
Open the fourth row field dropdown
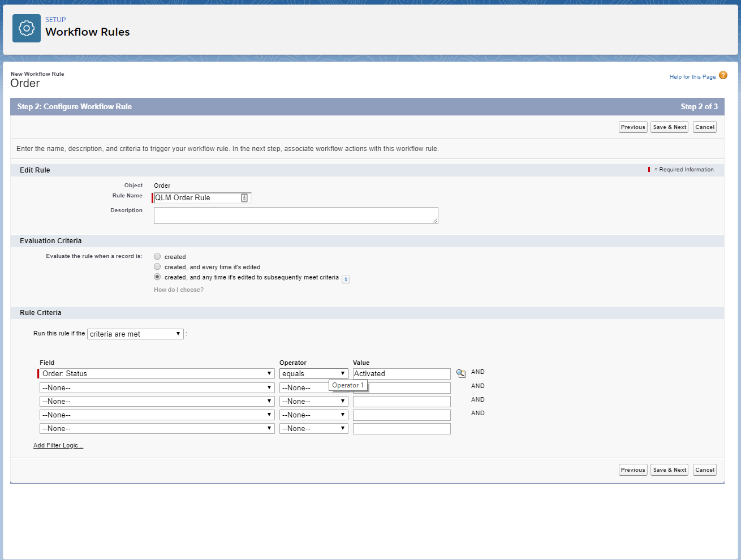(x=157, y=415)
